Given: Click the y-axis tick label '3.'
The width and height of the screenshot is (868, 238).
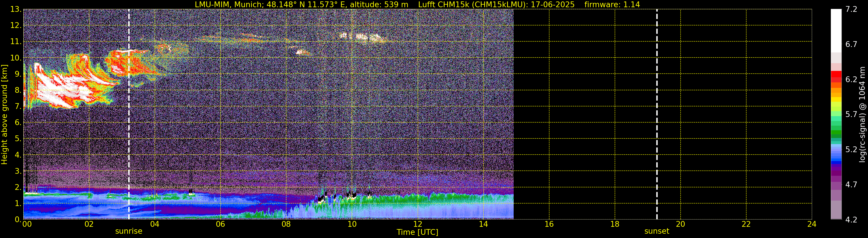Looking at the screenshot, I should pyautogui.click(x=18, y=171).
